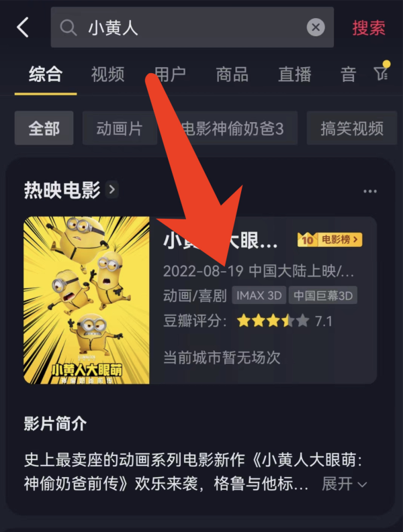Select the 动画片 filter chip
The height and width of the screenshot is (532, 403).
120,128
